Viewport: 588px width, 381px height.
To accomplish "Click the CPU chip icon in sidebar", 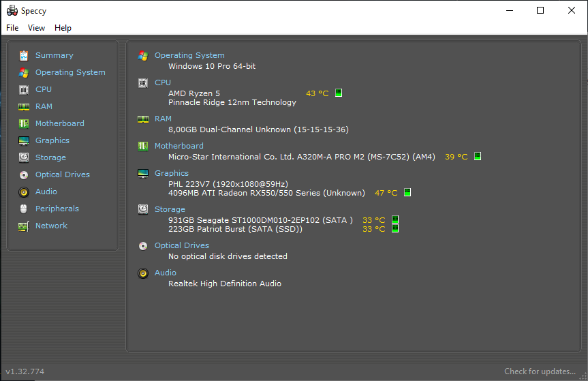I will [x=24, y=89].
